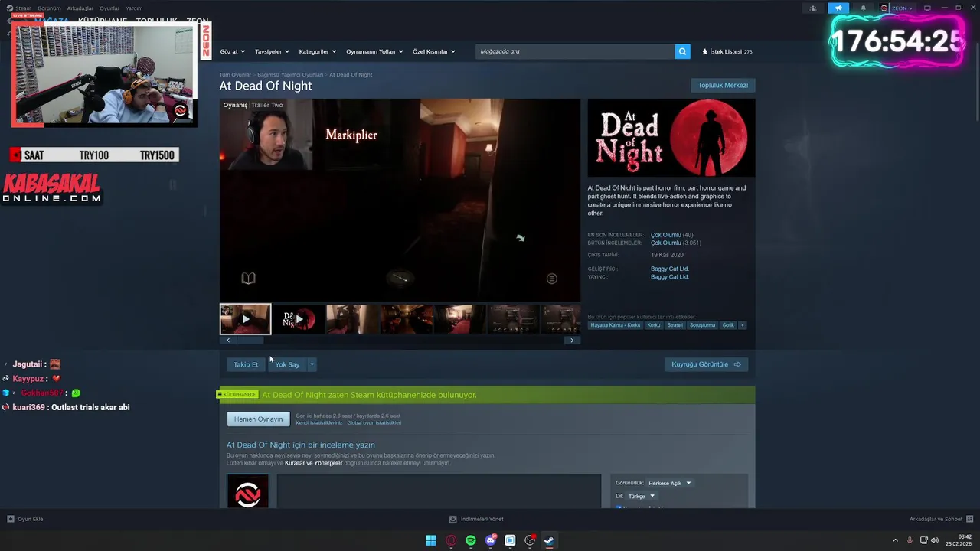980x551 pixels.
Task: Click into the review text area
Action: tap(439, 491)
